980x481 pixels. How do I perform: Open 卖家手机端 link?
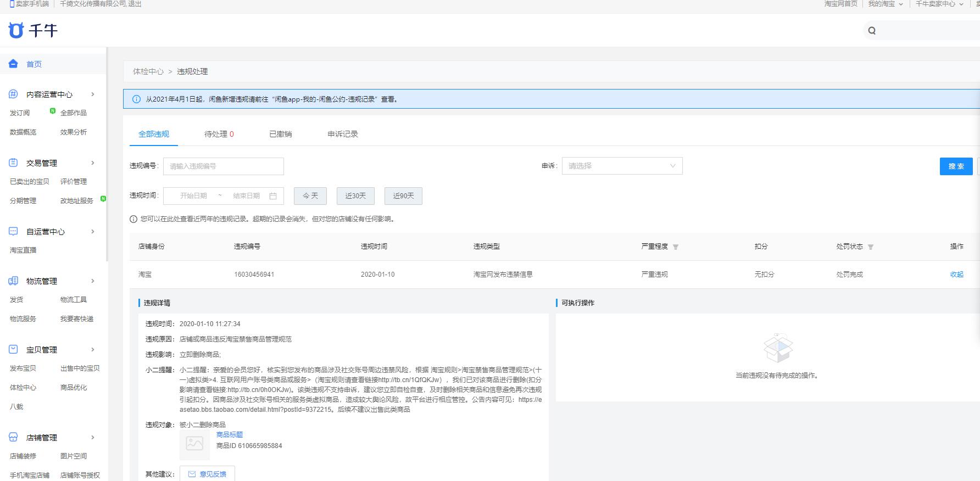click(x=32, y=4)
